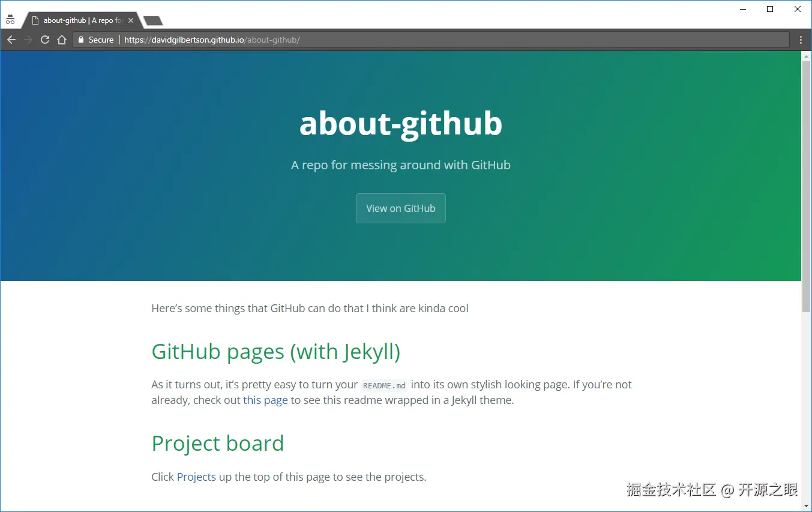Open the Chrome three-dot menu
812x512 pixels.
point(801,40)
